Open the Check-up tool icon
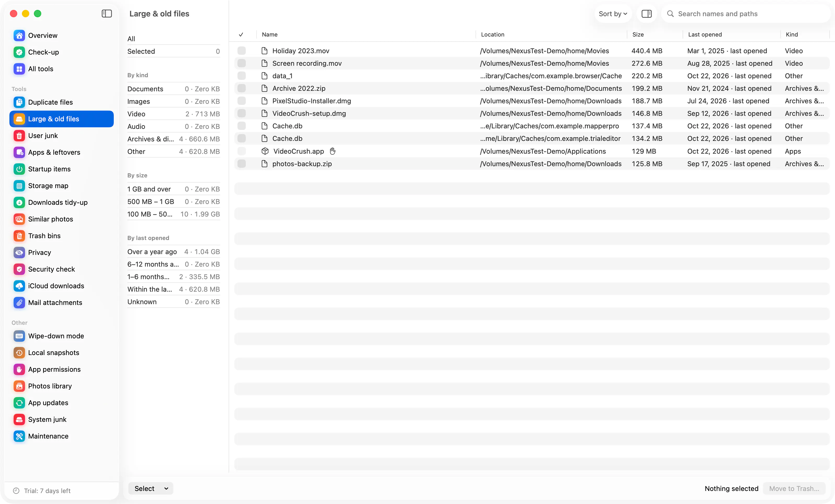Image resolution: width=835 pixels, height=504 pixels. coord(19,52)
